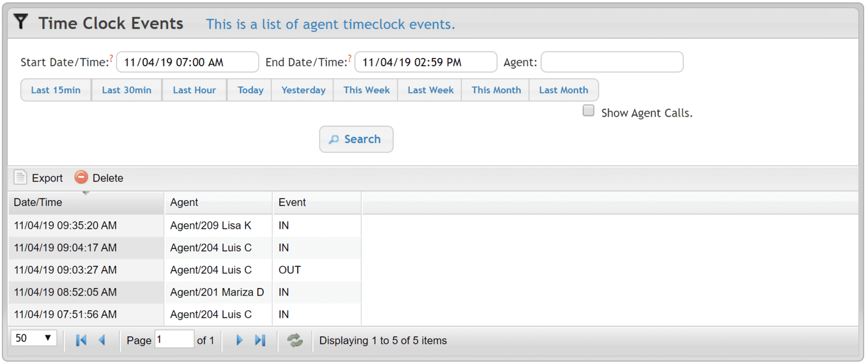Click the Export document icon
Image resolution: width=868 pixels, height=364 pixels.
pyautogui.click(x=20, y=177)
